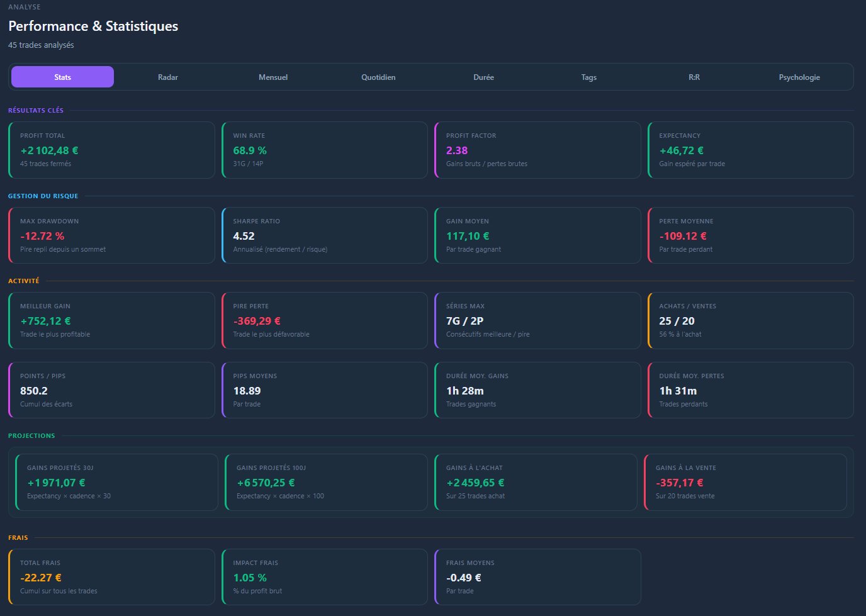This screenshot has width=866, height=616.
Task: Click the Max Drawdown card
Action: point(111,235)
